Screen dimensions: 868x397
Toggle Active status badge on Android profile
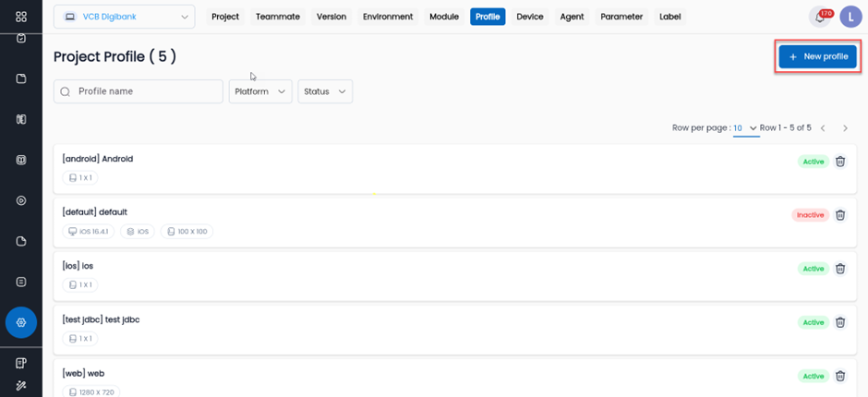pos(813,162)
